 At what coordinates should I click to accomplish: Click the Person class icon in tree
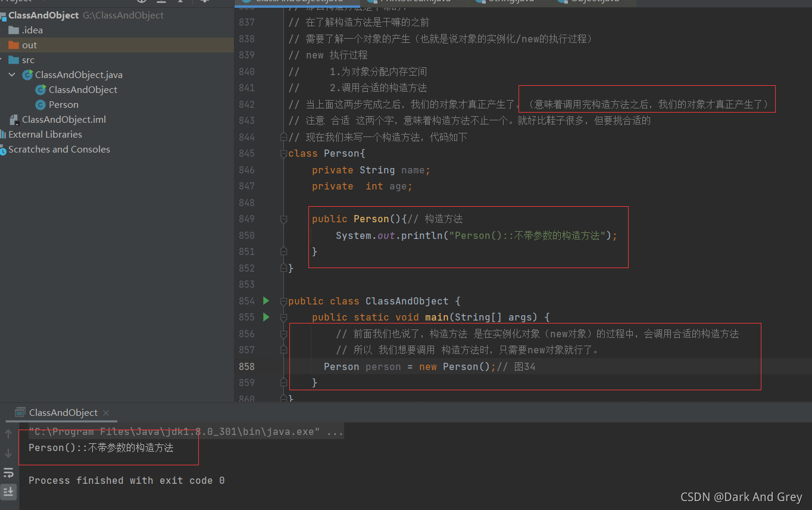40,104
